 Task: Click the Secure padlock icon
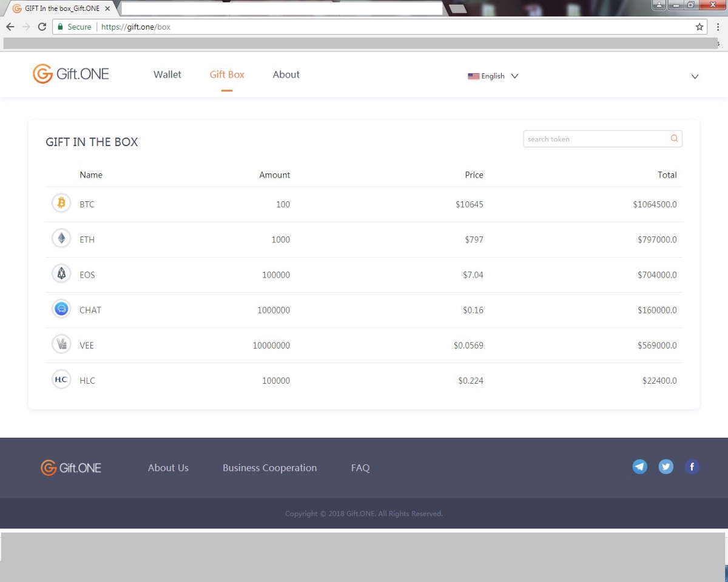point(60,27)
